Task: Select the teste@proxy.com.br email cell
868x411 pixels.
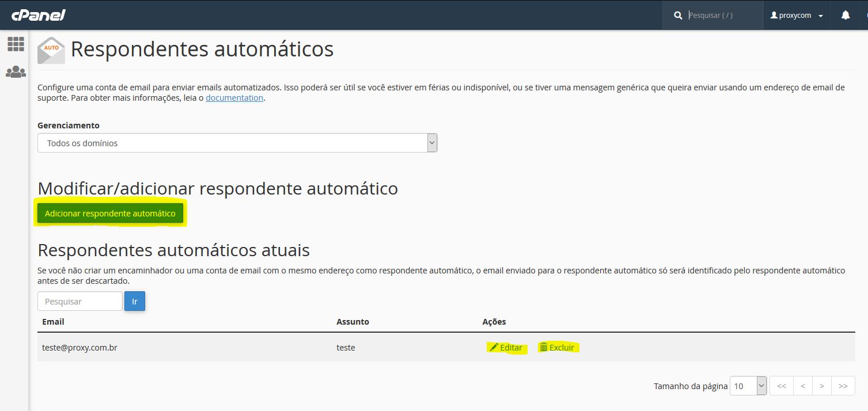Action: coord(79,348)
